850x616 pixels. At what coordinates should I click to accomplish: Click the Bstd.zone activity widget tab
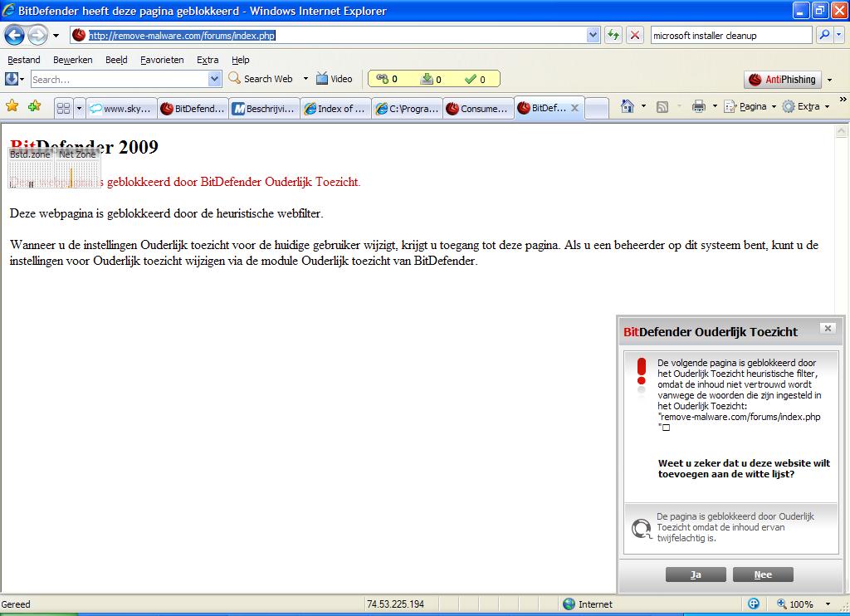tap(30, 154)
